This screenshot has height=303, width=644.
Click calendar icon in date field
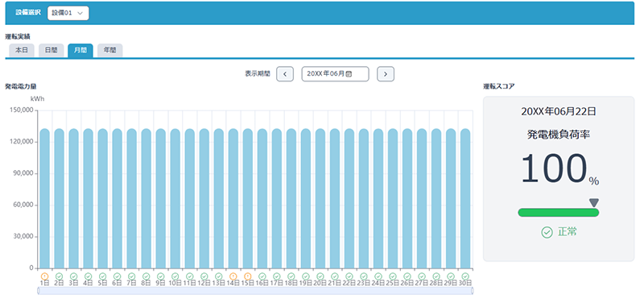[349, 74]
